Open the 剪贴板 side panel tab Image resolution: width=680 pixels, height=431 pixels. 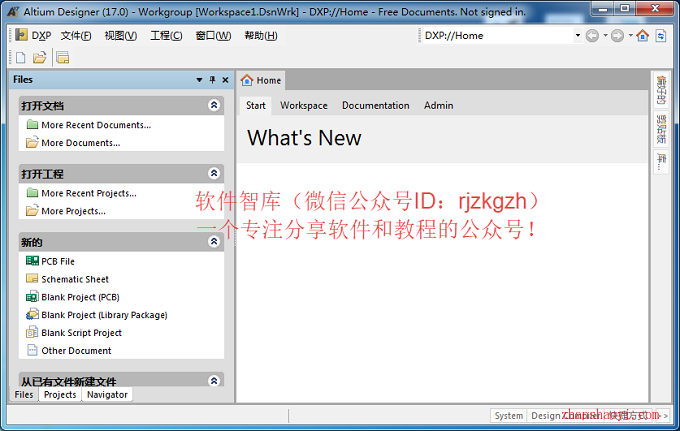(661, 128)
